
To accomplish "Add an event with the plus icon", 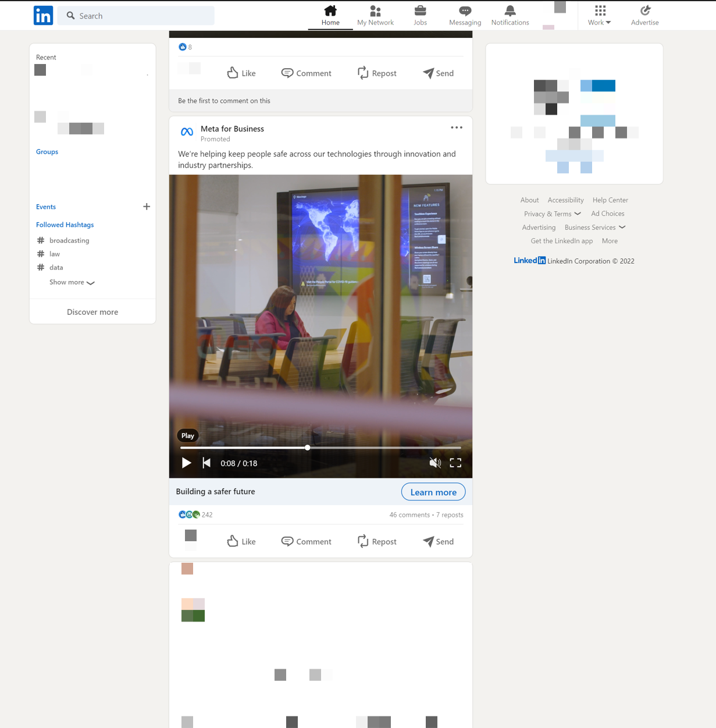I will click(x=147, y=207).
